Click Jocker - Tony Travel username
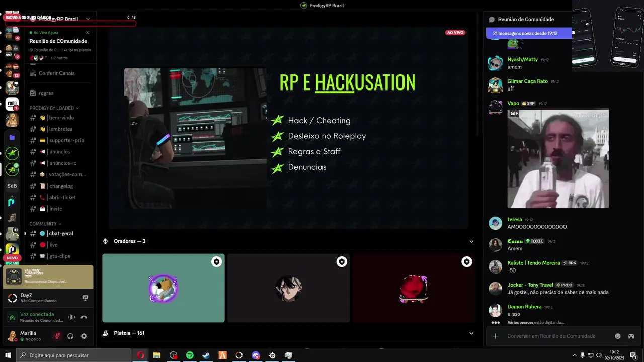 click(530, 285)
